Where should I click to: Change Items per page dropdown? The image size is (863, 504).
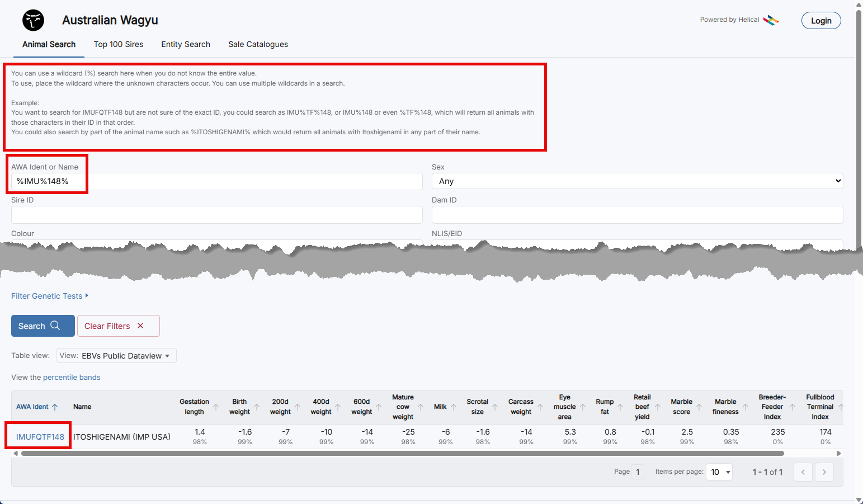point(719,472)
